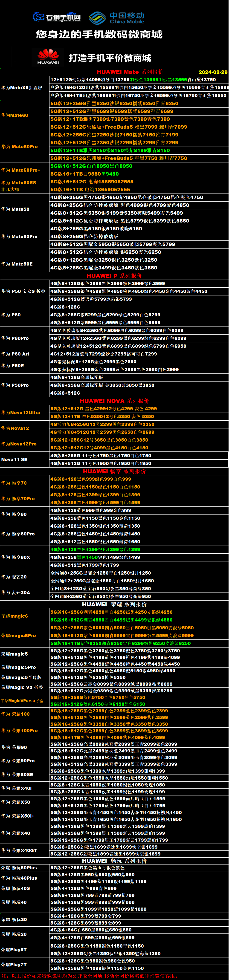The image size is (229, 980).
Task: Select the 荣耀Play8T model cell
Action: coord(25,950)
